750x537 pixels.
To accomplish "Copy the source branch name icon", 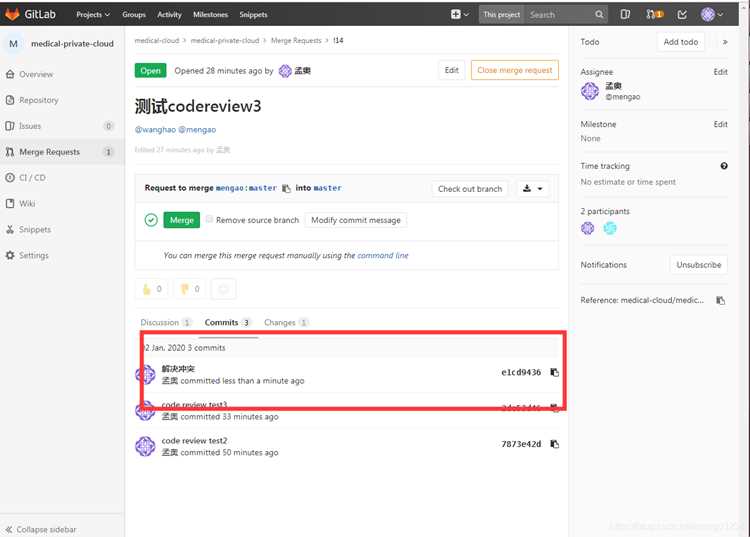I will [x=286, y=188].
